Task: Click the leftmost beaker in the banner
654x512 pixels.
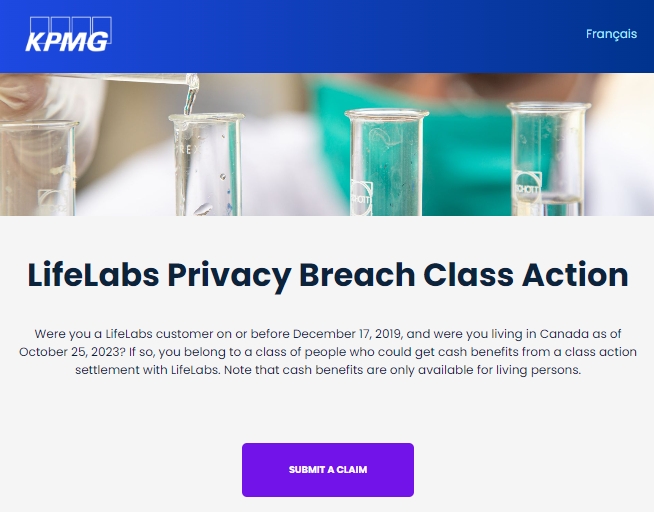Action: pos(38,168)
